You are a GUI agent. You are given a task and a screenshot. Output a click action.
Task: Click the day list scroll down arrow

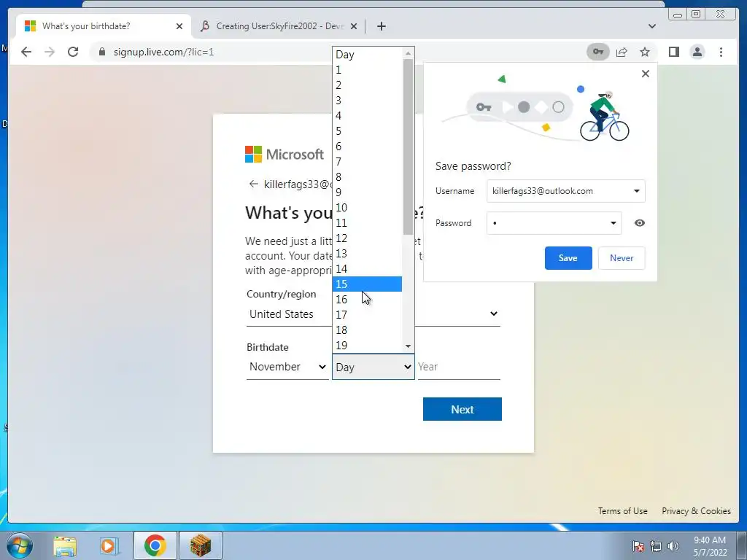coord(408,346)
